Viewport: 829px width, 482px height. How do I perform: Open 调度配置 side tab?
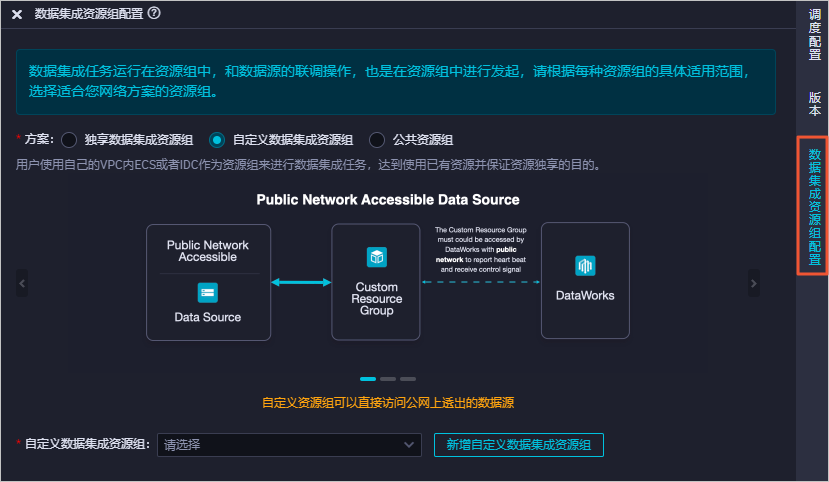click(x=815, y=34)
